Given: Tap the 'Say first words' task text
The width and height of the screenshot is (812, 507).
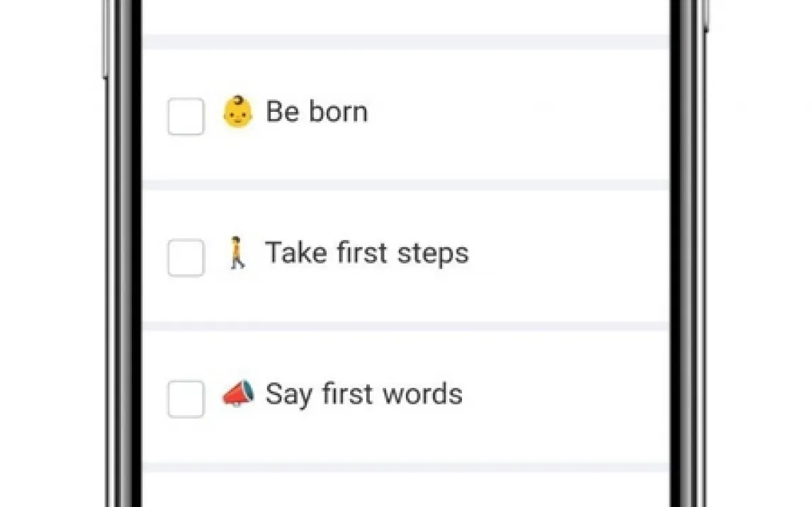Looking at the screenshot, I should pyautogui.click(x=363, y=394).
